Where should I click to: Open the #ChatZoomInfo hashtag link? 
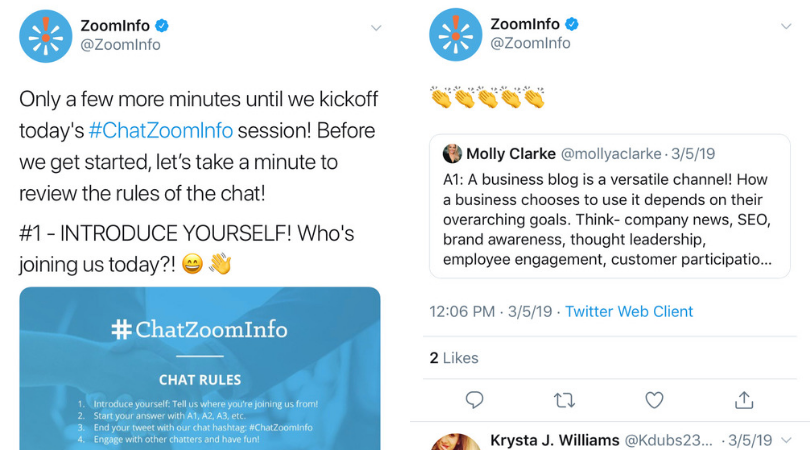click(x=160, y=130)
